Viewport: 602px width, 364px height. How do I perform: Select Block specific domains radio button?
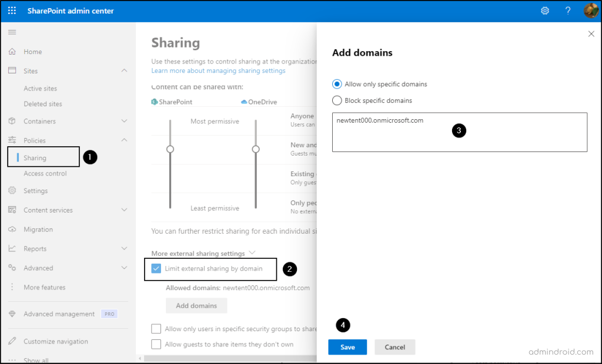click(x=337, y=100)
